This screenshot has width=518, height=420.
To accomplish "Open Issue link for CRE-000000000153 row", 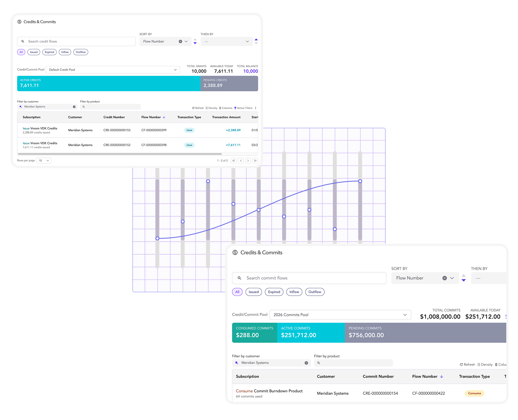I will (26, 129).
